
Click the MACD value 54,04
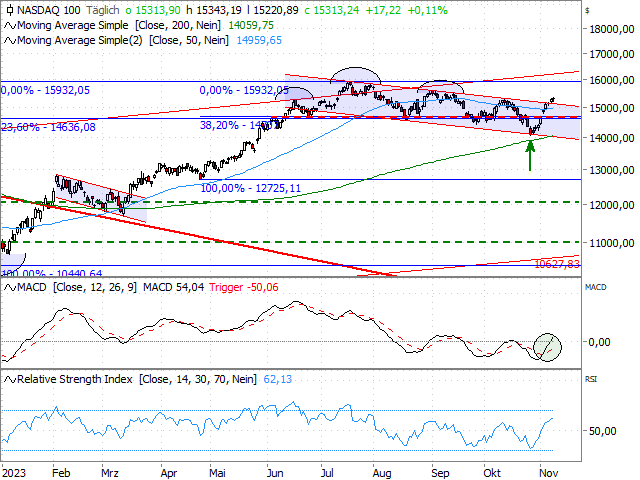(x=173, y=287)
